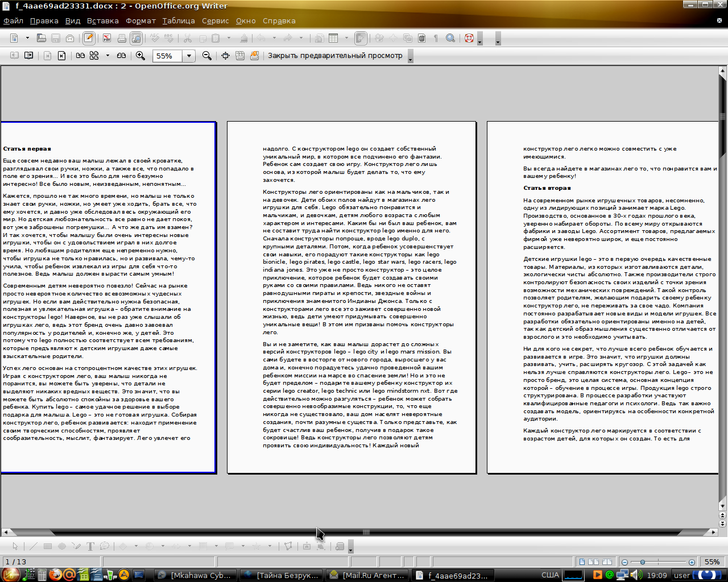Adjust the status bar zoom slider
The width and height of the screenshot is (728, 582).
click(x=643, y=562)
